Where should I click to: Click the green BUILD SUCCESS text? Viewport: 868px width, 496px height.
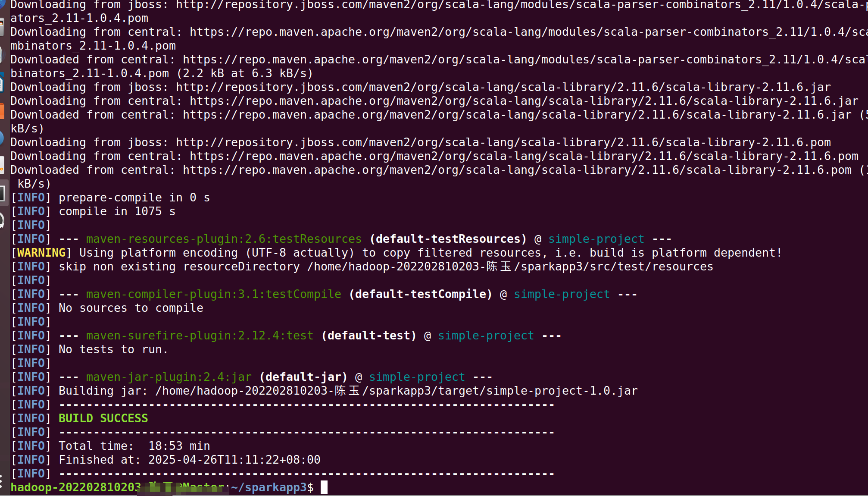pyautogui.click(x=103, y=418)
